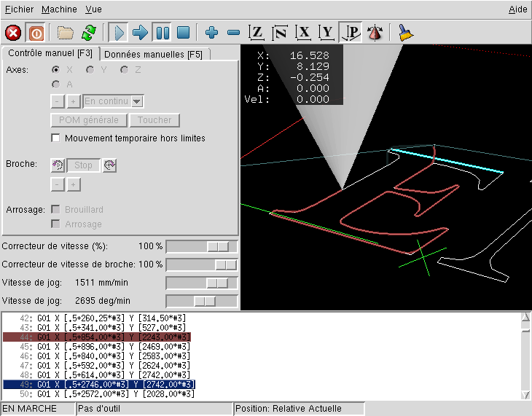Image resolution: width=532 pixels, height=416 pixels.
Task: Check the Brouillard coolant checkbox
Action: point(55,210)
